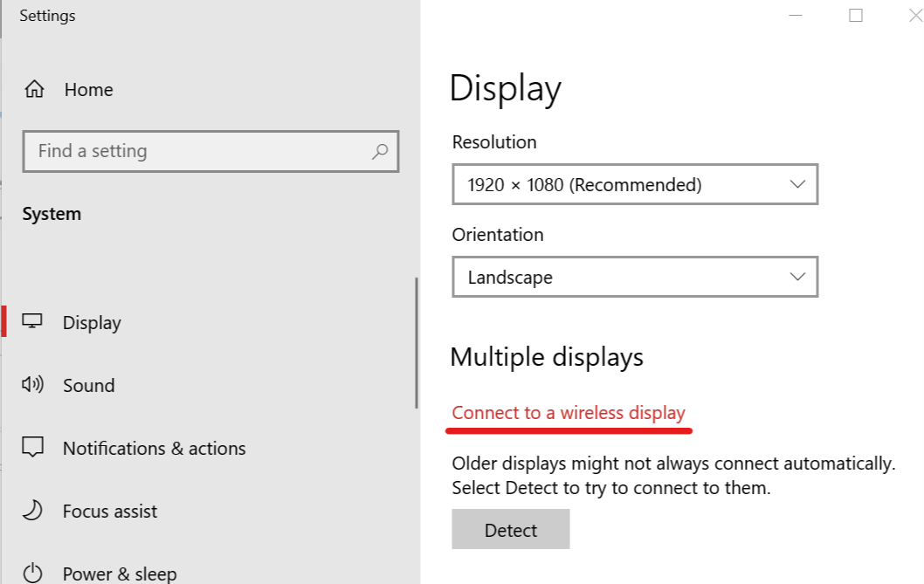Click the Resolution label
This screenshot has width=924, height=584.
(x=493, y=142)
